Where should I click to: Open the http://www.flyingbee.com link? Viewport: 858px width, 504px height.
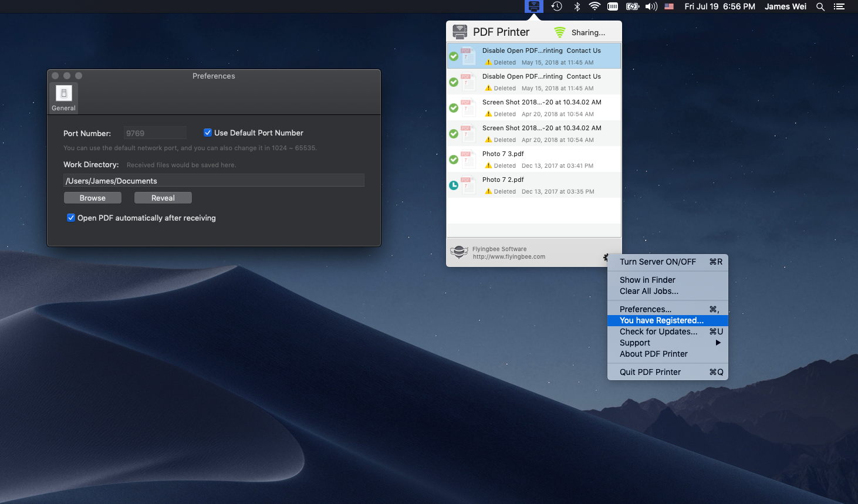pos(509,256)
